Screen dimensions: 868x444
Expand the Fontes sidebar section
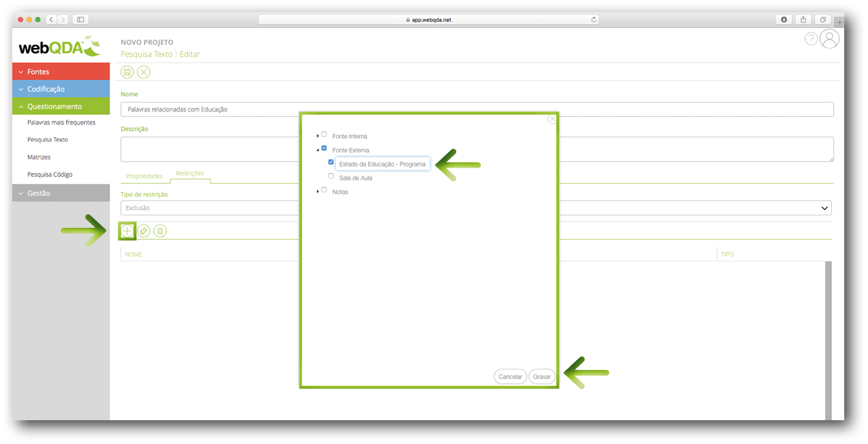tap(61, 72)
